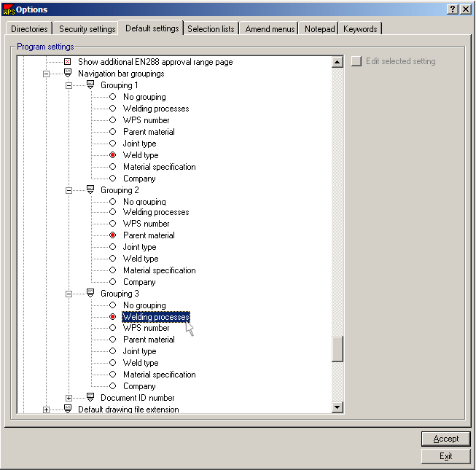
Task: Click the scrollbar up arrow
Action: (338, 63)
